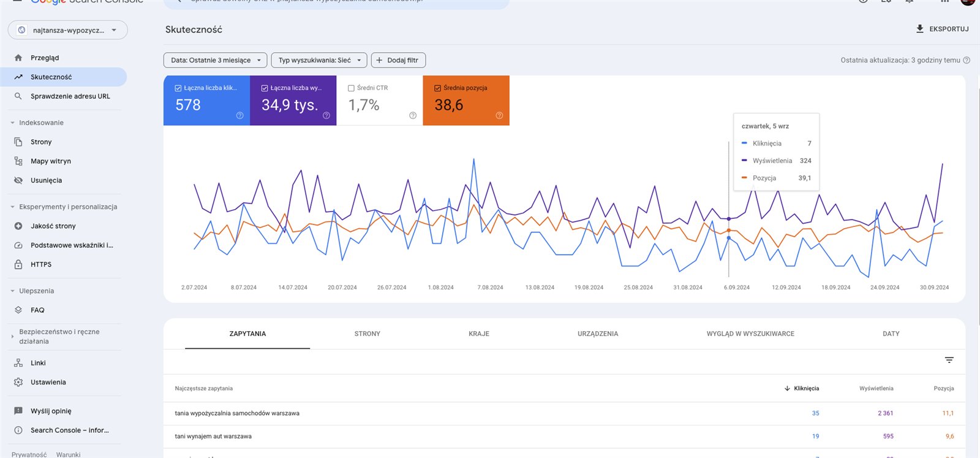The image size is (980, 458).
Task: Collapse the Indeksowanie section
Action: [13, 123]
